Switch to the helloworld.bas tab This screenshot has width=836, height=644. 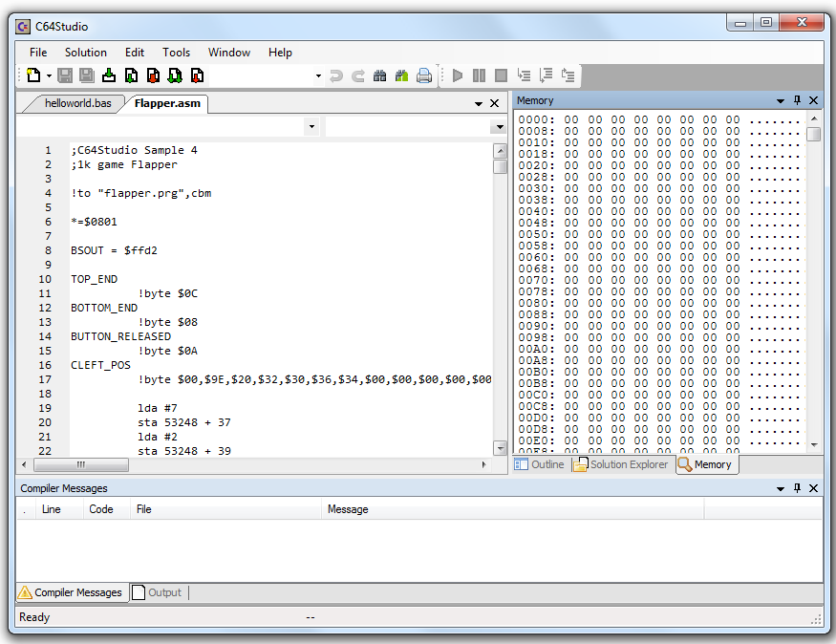pyautogui.click(x=77, y=103)
